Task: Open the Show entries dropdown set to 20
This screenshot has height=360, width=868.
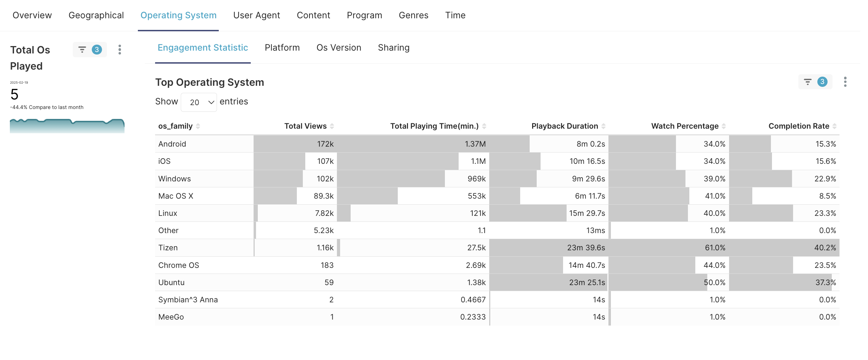Action: click(199, 102)
